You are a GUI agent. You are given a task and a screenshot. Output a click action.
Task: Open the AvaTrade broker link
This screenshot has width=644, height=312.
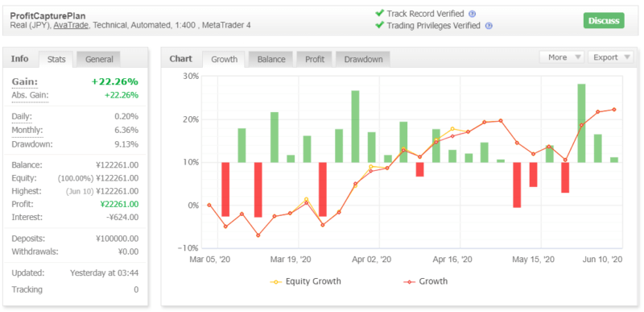click(x=71, y=25)
